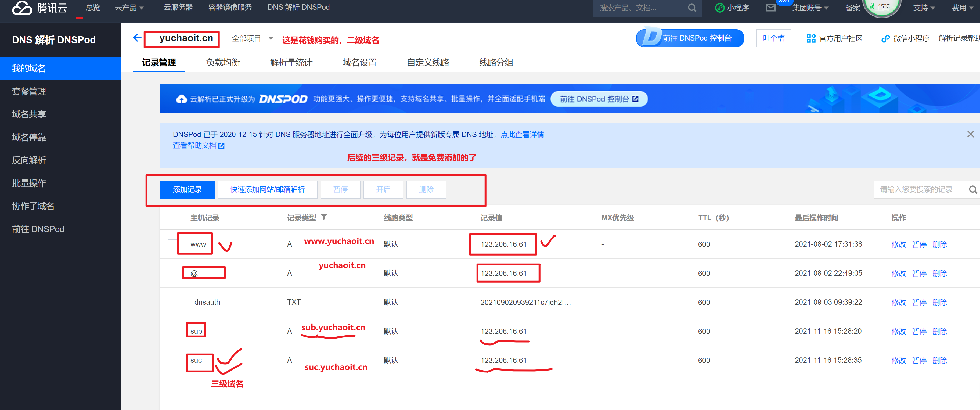Check the sub record checkbox

[x=172, y=331]
